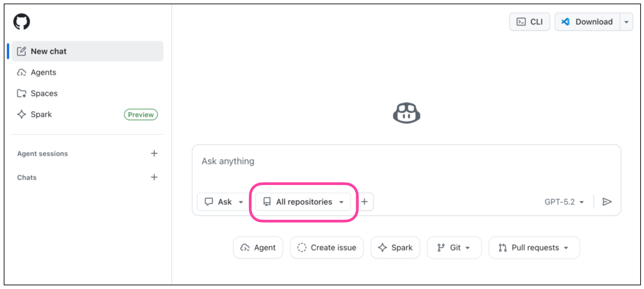Open the Download split-button arrow menu
This screenshot has width=644, height=289.
(x=627, y=22)
